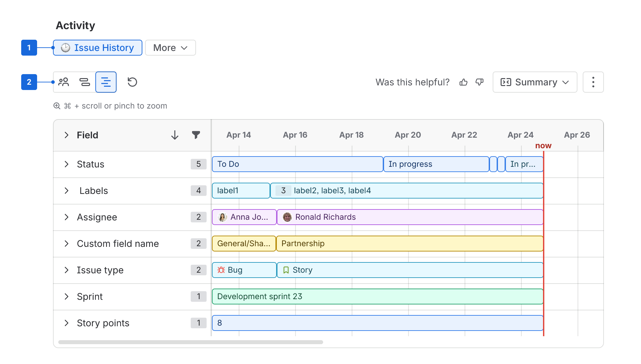641x364 pixels.
Task: Expand the Status row
Action: click(67, 164)
